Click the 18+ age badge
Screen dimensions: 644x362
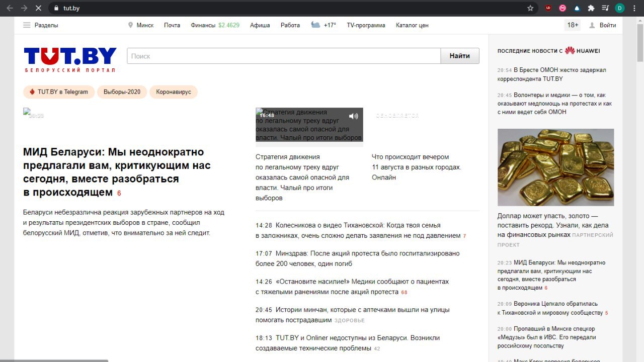[573, 25]
